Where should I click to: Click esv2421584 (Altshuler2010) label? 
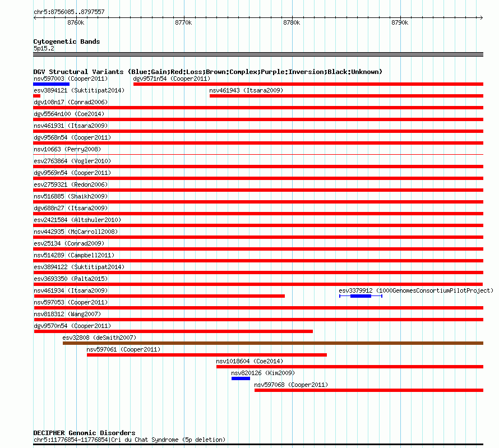[x=77, y=220]
